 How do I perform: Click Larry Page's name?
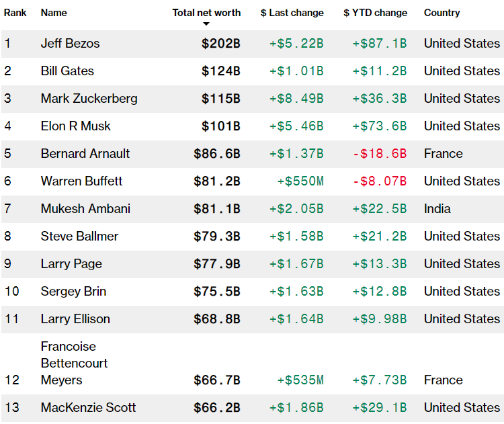point(71,264)
